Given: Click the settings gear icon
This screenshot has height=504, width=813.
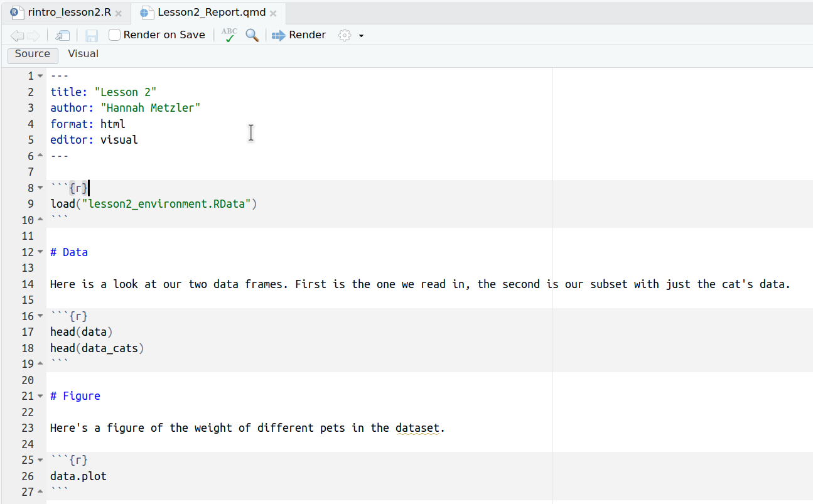Looking at the screenshot, I should [345, 35].
